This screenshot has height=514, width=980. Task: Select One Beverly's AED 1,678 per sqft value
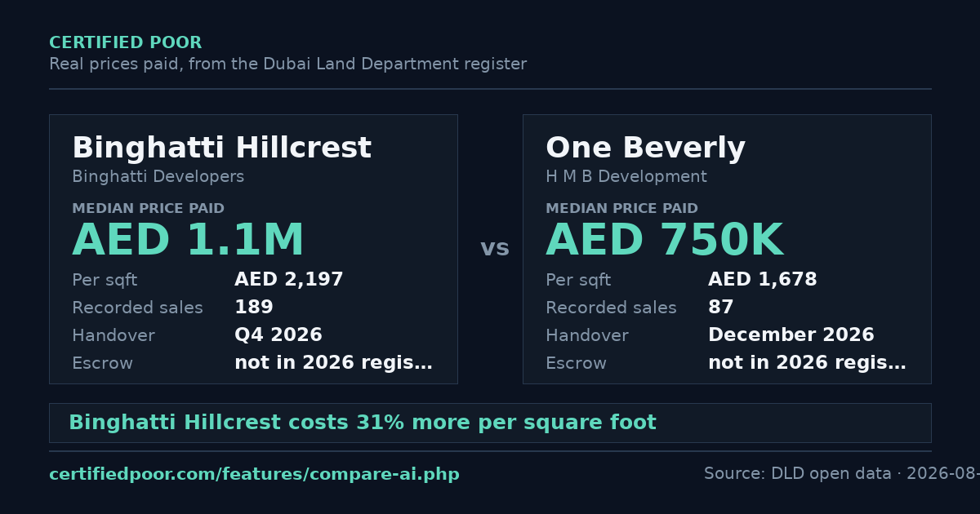(x=762, y=280)
